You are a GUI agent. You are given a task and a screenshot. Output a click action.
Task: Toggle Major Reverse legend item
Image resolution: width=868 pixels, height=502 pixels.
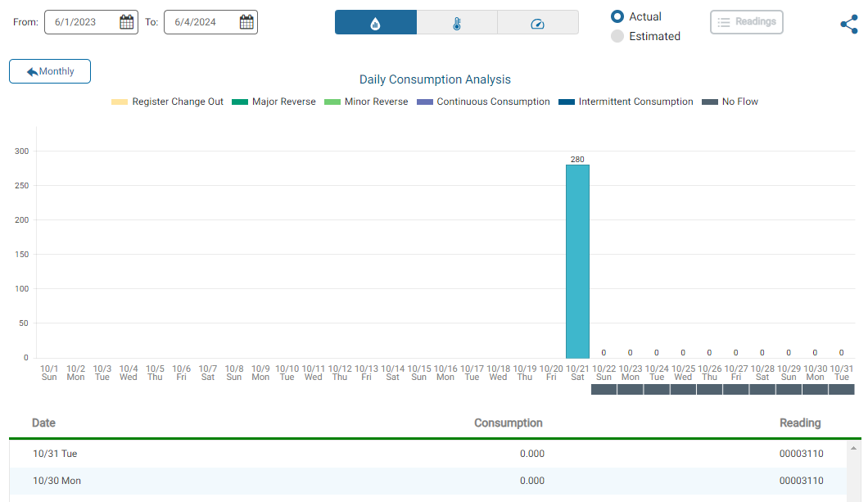tap(274, 102)
